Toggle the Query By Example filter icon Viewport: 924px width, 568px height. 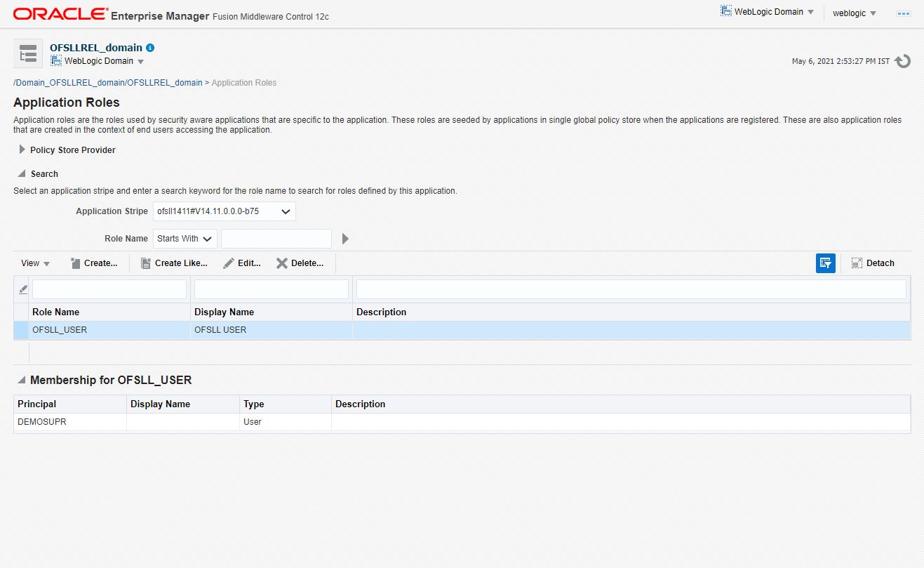coord(826,263)
